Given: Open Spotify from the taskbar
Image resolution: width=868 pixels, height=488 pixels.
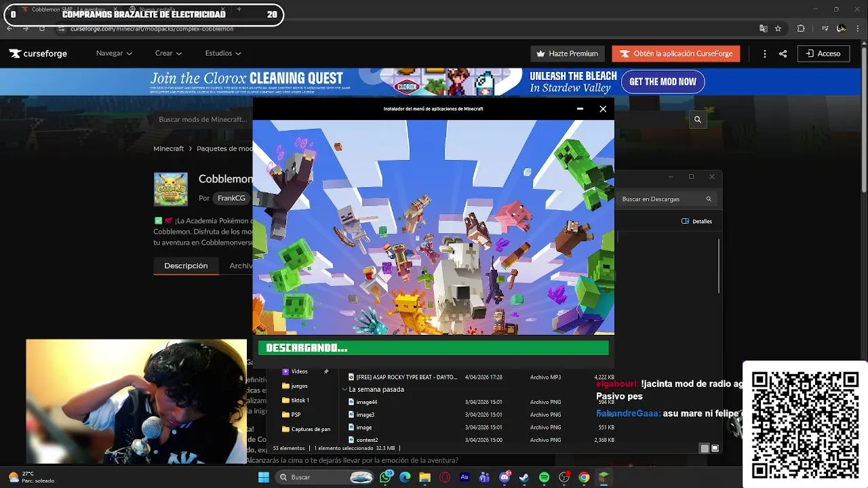Looking at the screenshot, I should pos(544,477).
